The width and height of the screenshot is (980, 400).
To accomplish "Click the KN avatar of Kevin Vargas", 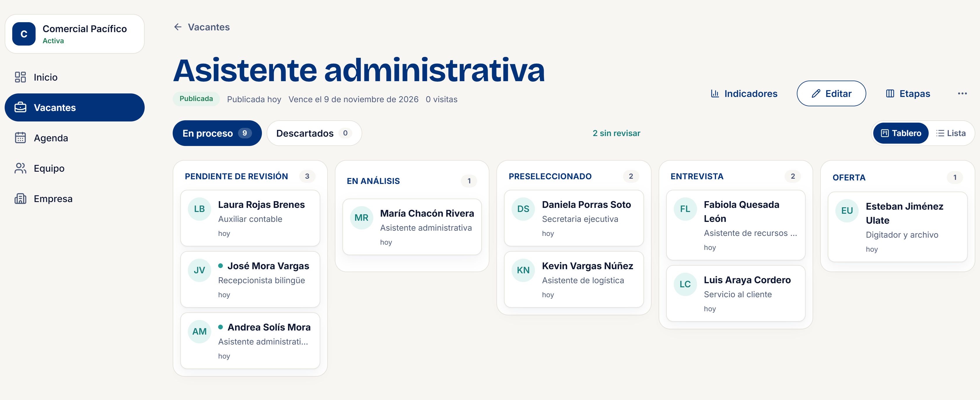I will click(x=523, y=270).
